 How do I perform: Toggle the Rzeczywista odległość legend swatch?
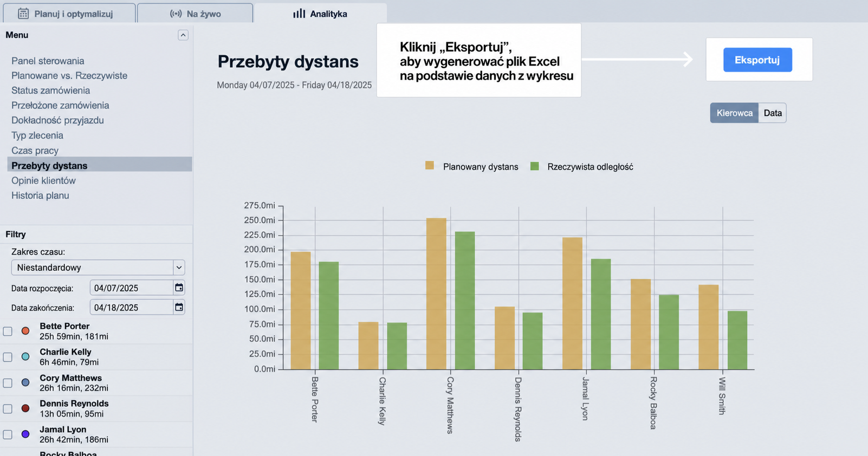coord(535,166)
